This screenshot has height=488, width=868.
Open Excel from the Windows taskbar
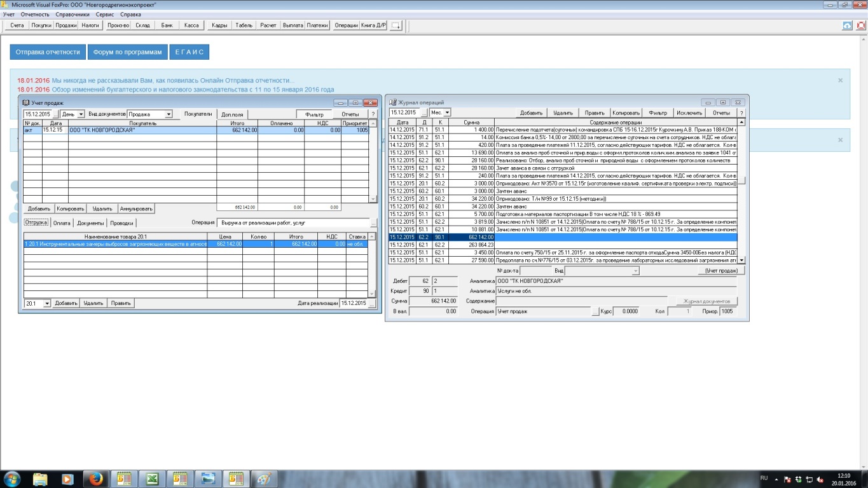(152, 478)
